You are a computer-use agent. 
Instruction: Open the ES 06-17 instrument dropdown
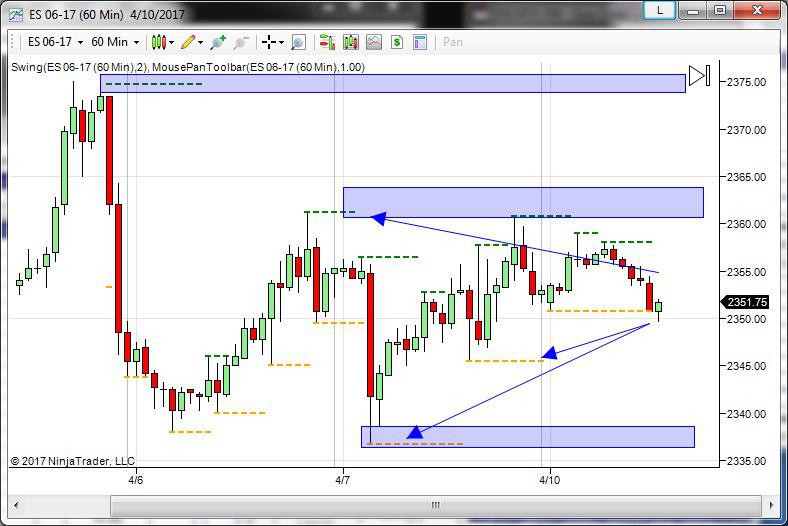coord(55,42)
